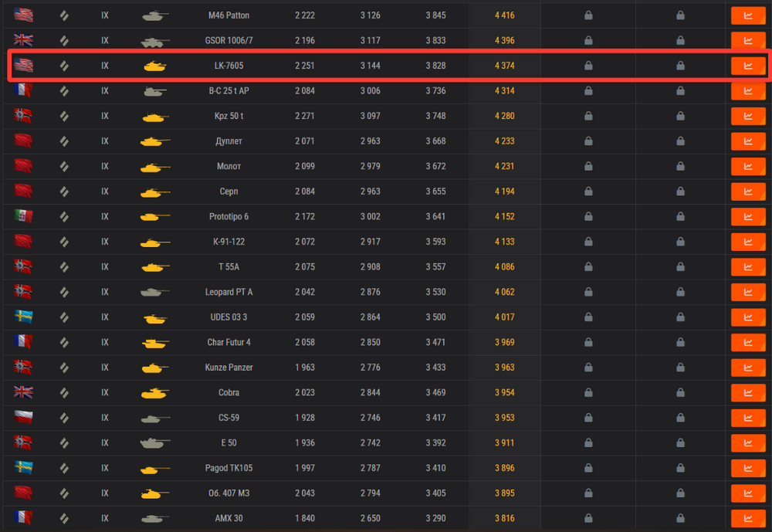The width and height of the screenshot is (772, 532).
Task: Select the tank name Молот
Action: (229, 166)
